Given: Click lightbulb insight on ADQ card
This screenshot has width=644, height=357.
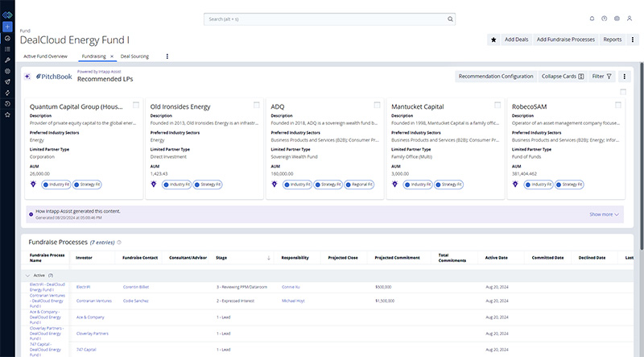Looking at the screenshot, I should 275,185.
